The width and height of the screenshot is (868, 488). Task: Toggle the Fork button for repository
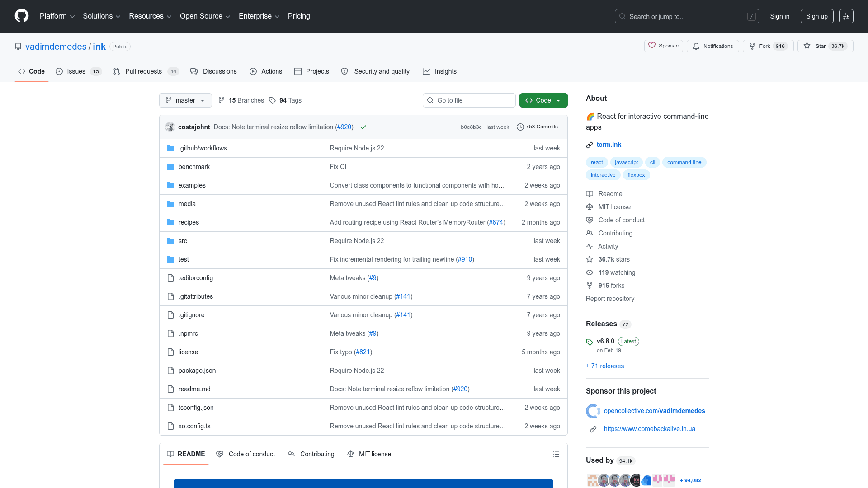tap(764, 46)
